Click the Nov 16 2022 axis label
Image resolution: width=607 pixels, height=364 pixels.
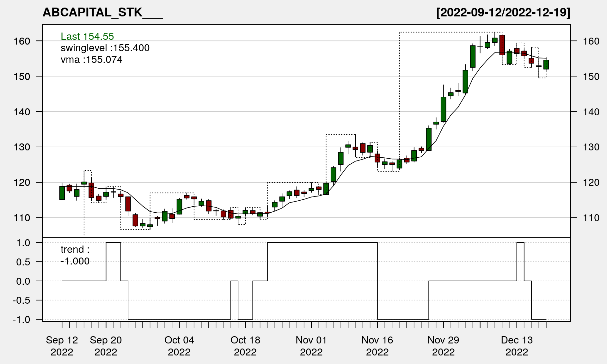pyautogui.click(x=377, y=346)
